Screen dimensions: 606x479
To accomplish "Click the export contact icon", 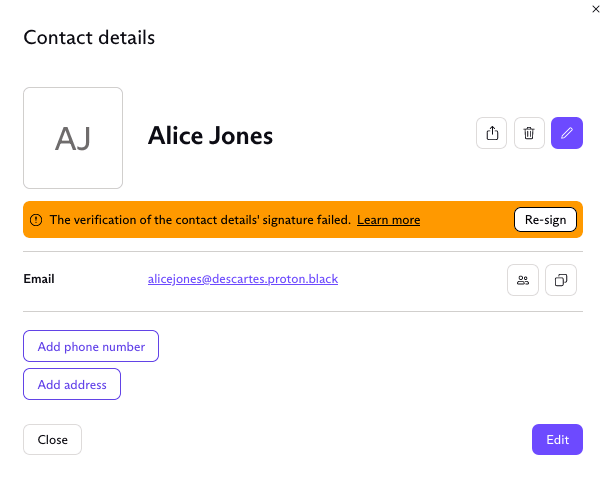I will [x=491, y=133].
